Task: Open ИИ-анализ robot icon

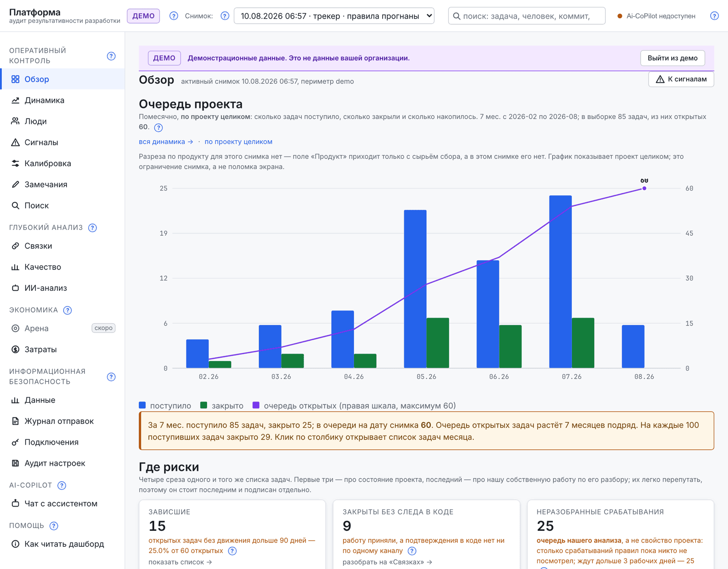Action: click(x=15, y=288)
